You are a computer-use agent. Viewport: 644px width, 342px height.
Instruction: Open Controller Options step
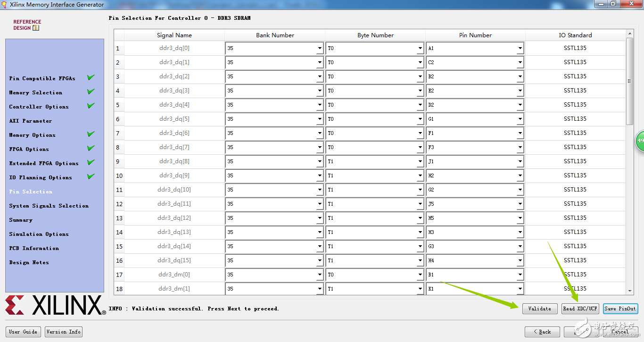point(39,107)
